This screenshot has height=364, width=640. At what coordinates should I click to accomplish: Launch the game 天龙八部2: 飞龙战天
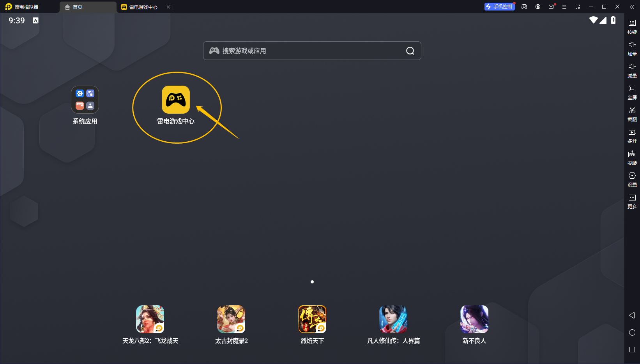[150, 319]
